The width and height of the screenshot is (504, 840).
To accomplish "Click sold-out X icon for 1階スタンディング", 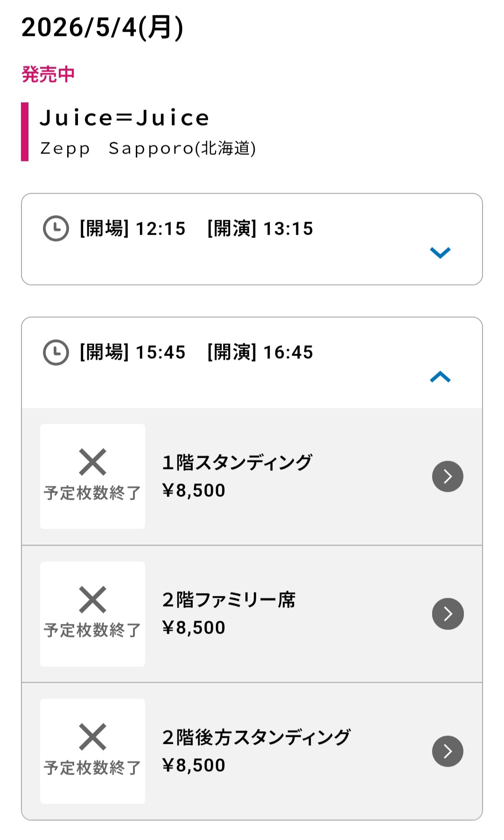I will pos(92,462).
